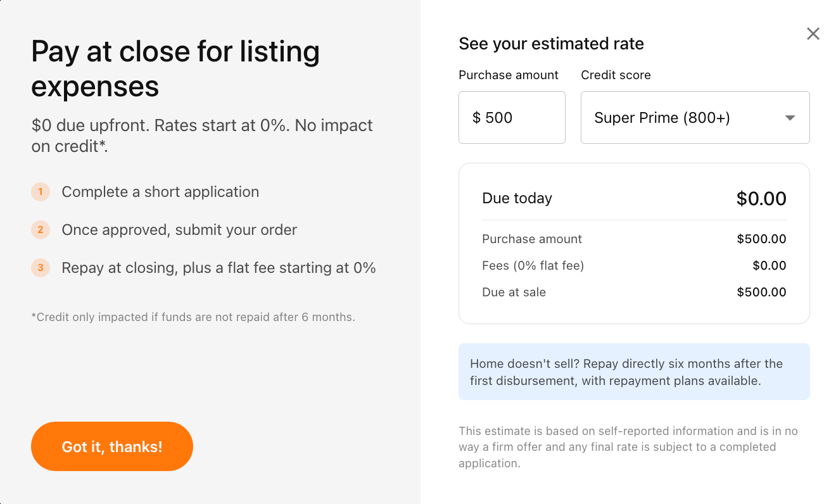Click the credit impact footnote text

click(x=193, y=317)
